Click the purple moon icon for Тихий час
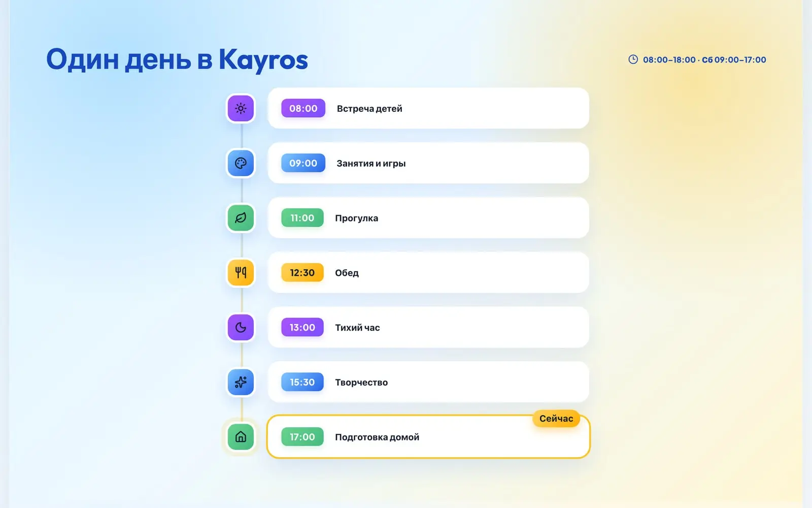This screenshot has width=812, height=508. click(x=241, y=328)
